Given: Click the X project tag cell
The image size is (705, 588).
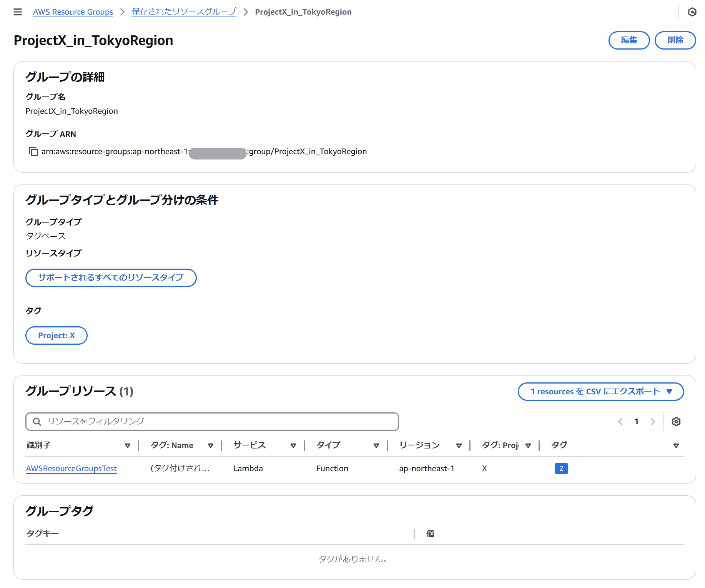Looking at the screenshot, I should (x=484, y=468).
